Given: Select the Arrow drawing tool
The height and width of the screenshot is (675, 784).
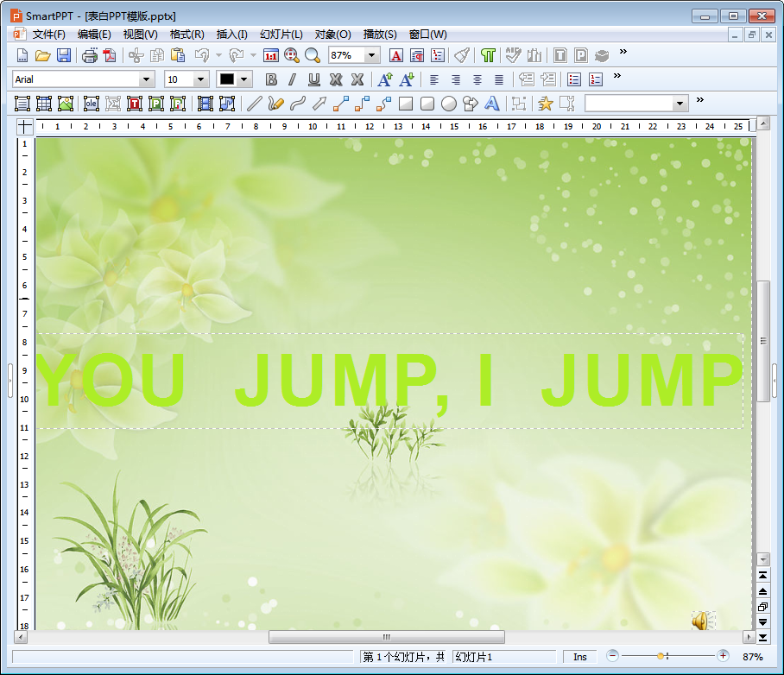Looking at the screenshot, I should (319, 104).
